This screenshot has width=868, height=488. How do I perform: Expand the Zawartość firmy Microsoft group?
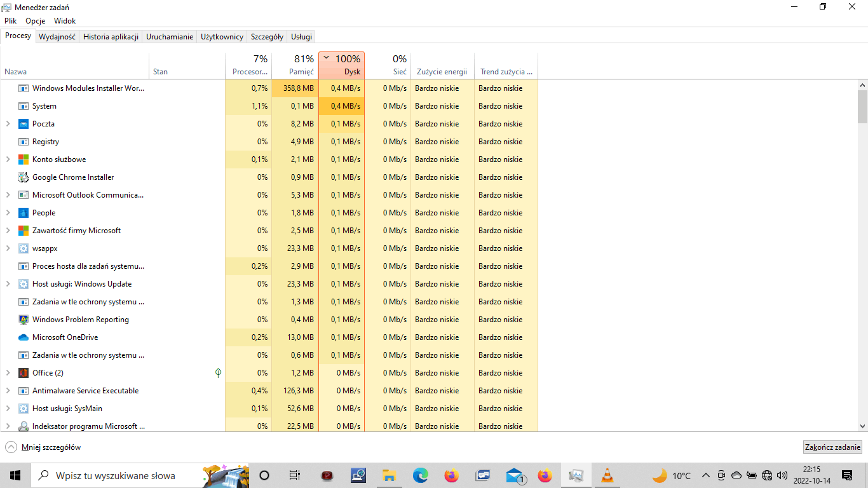[8, 231]
